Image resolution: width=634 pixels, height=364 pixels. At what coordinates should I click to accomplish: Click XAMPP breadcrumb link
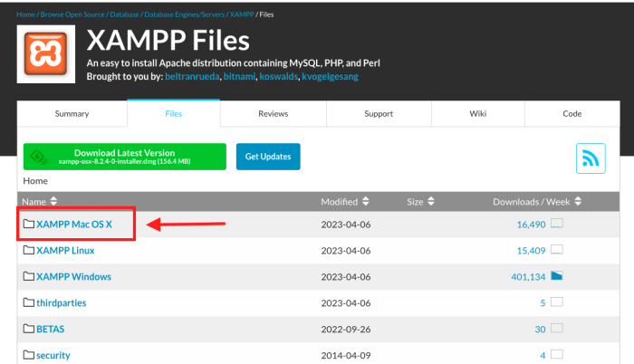point(242,14)
